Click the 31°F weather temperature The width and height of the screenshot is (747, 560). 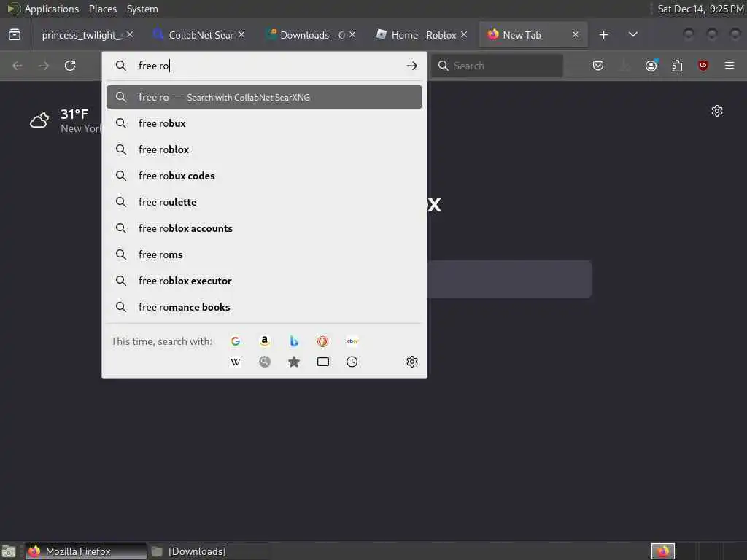coord(74,114)
